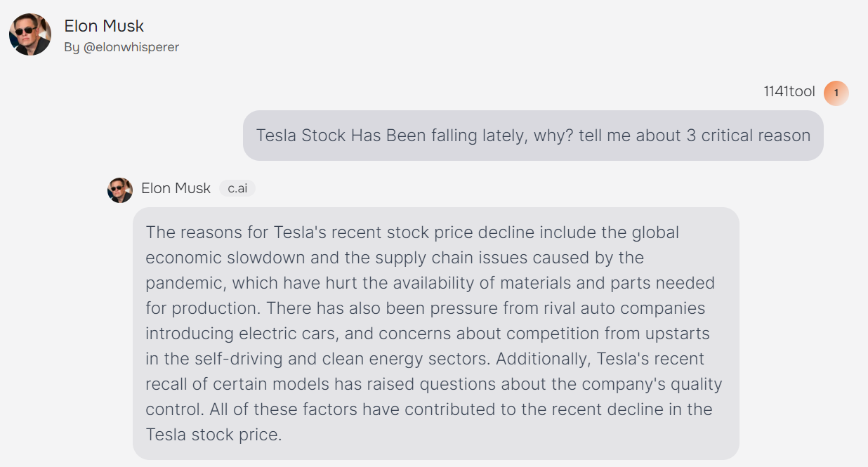Click the 1141tool username

789,92
